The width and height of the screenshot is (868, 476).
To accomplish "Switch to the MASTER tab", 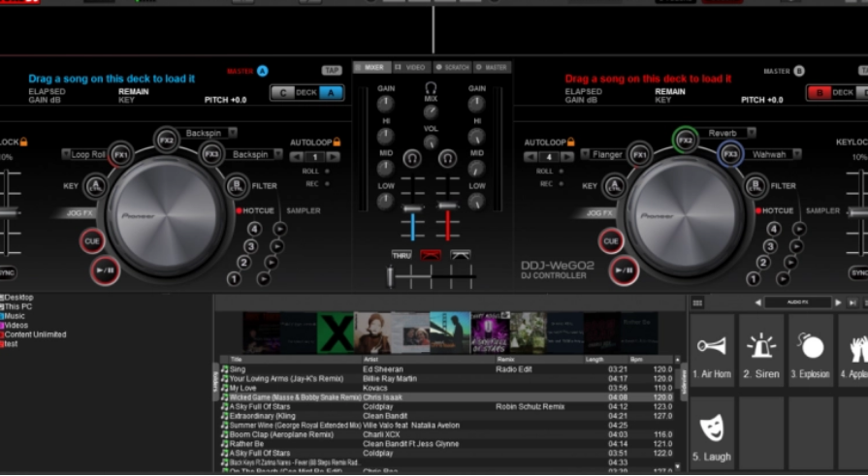I will [x=492, y=68].
